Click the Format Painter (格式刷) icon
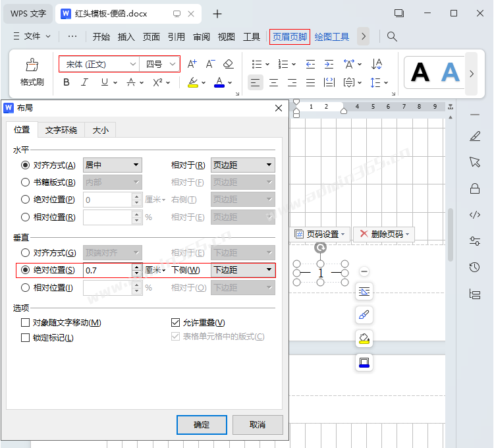Screen dimensions: 494x448 pyautogui.click(x=32, y=65)
